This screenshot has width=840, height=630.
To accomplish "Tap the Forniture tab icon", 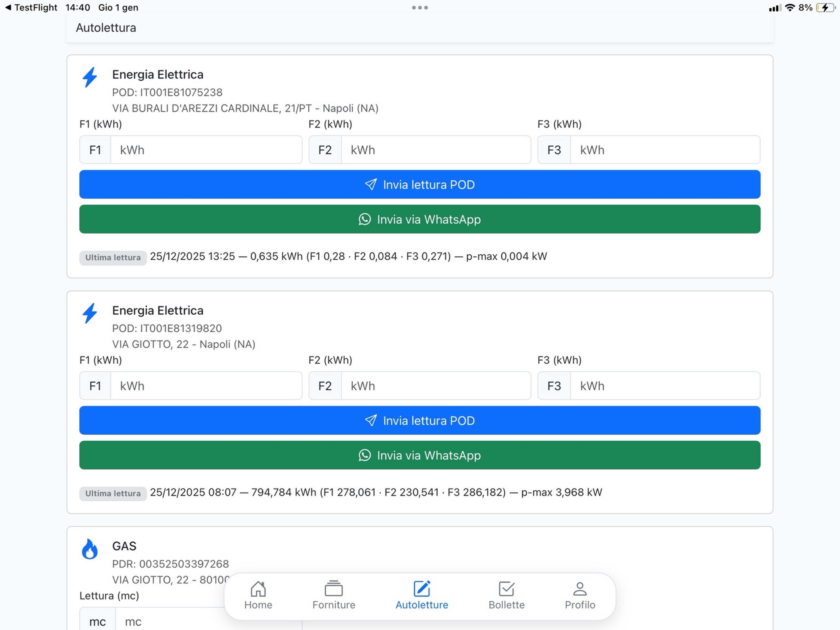I will point(334,589).
